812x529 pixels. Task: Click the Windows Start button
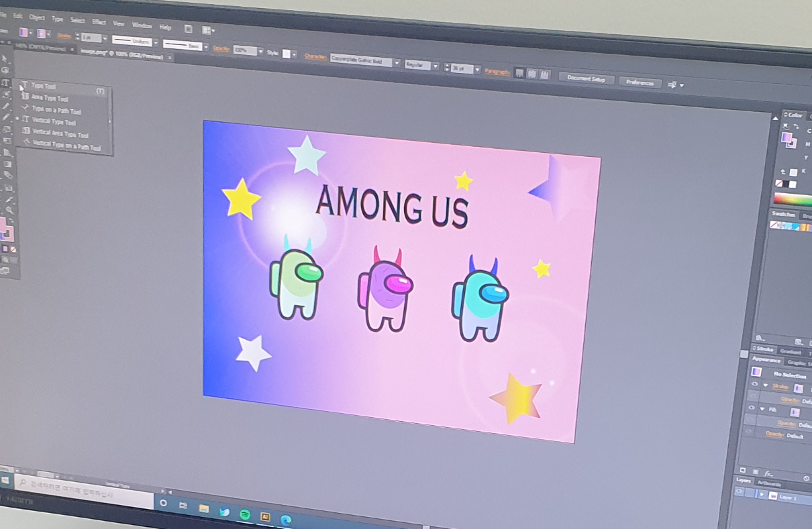tap(5, 481)
